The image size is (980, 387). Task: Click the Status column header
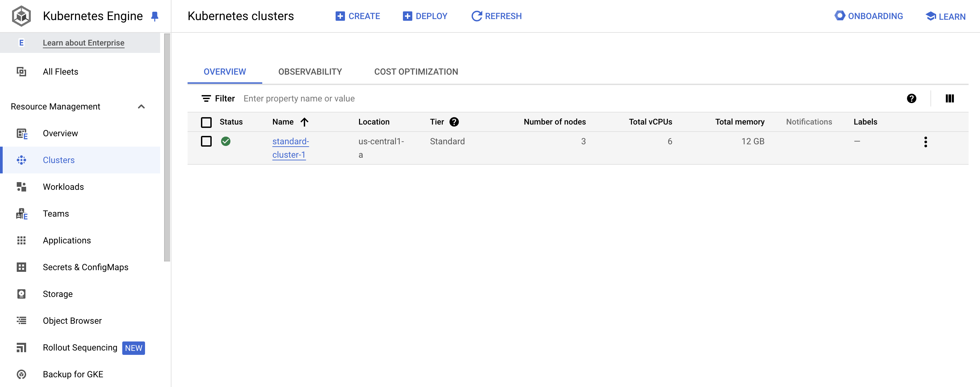[x=231, y=122]
